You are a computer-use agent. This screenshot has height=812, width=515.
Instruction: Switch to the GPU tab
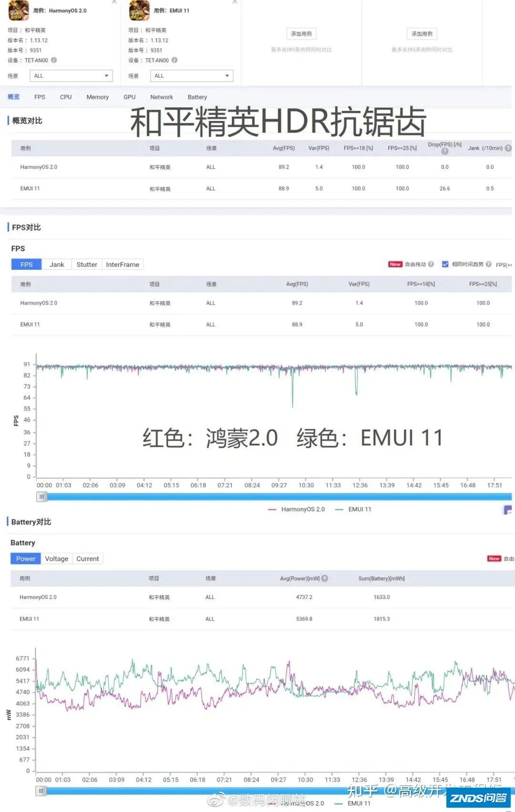129,97
